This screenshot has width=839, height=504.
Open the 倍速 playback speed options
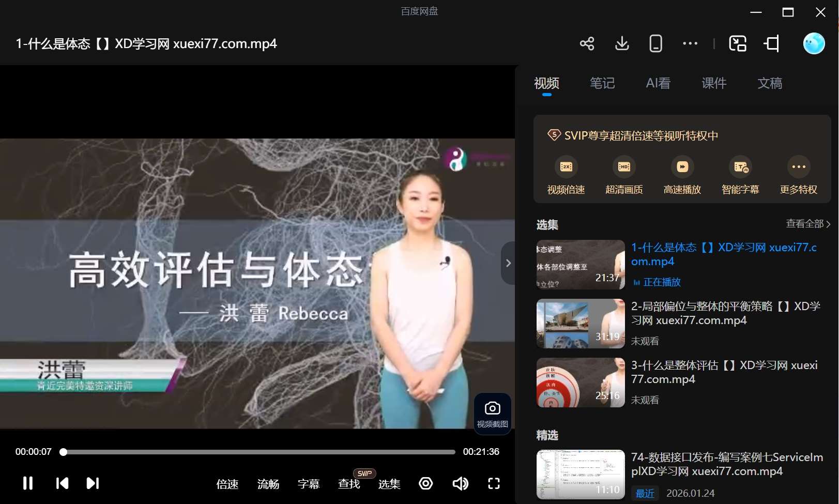227,484
